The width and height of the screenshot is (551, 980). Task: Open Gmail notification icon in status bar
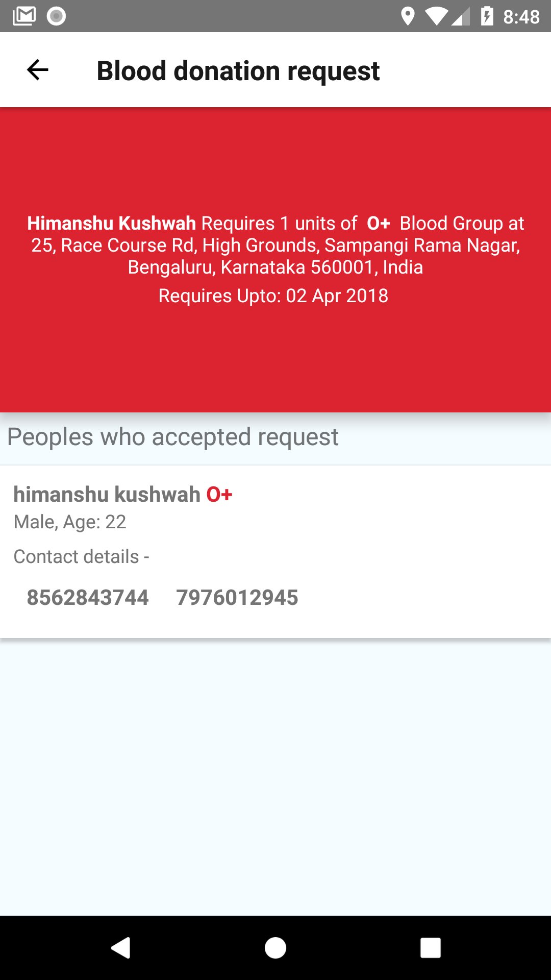click(24, 16)
